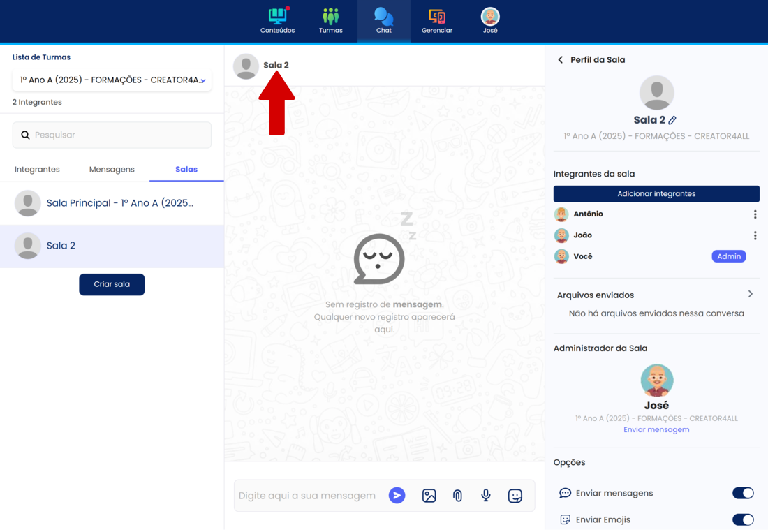Open the emoji sticker picker icon
768x532 pixels.
point(515,496)
